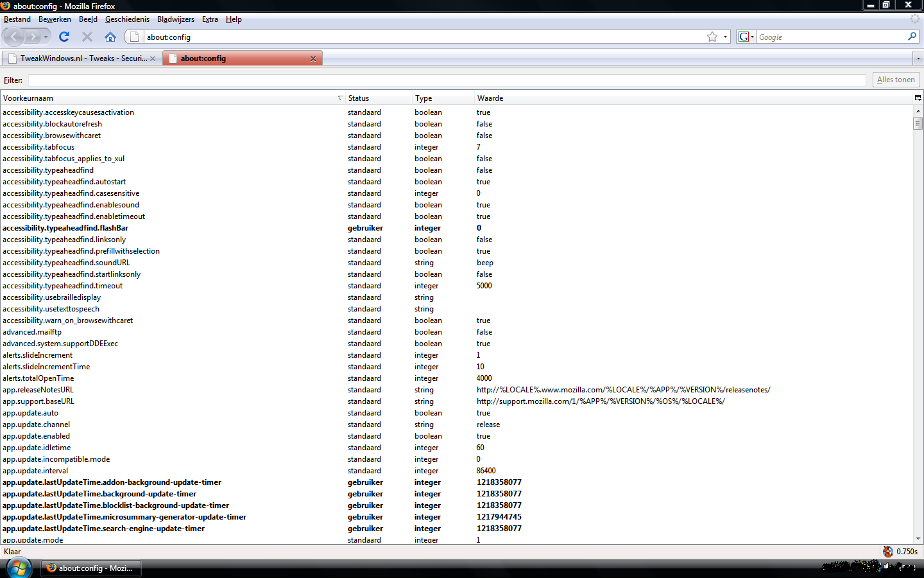This screenshot has height=578, width=924.
Task: Open the Beeld menu
Action: (88, 19)
